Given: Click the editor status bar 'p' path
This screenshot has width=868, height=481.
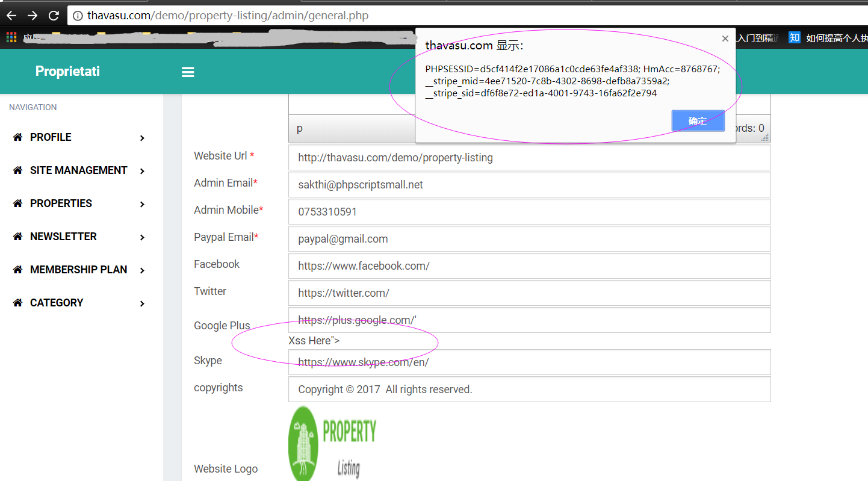Looking at the screenshot, I should 300,128.
